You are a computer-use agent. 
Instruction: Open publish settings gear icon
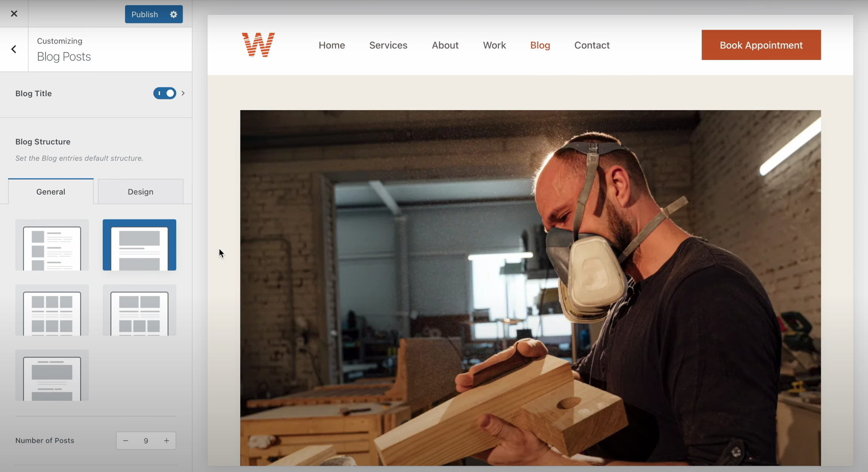coord(174,14)
